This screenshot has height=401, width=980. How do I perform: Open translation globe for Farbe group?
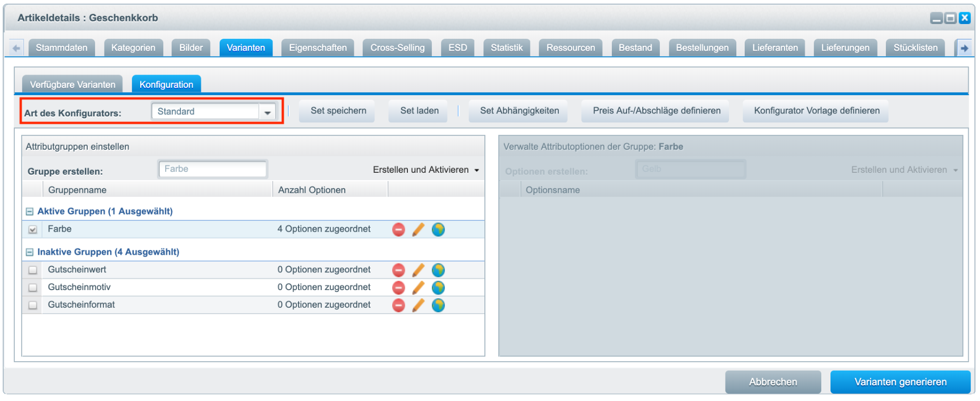click(438, 229)
